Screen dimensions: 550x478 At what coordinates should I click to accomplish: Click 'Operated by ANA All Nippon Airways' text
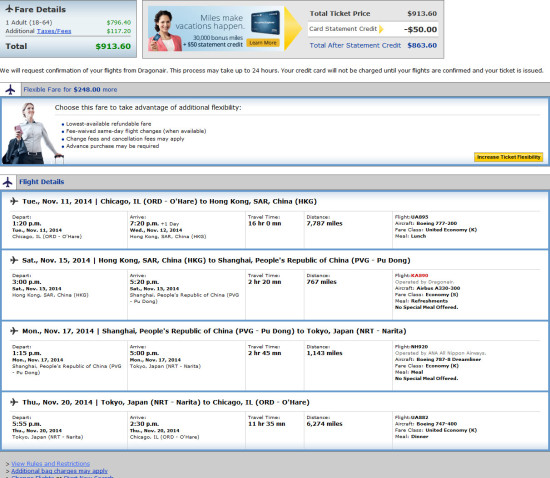point(441,353)
